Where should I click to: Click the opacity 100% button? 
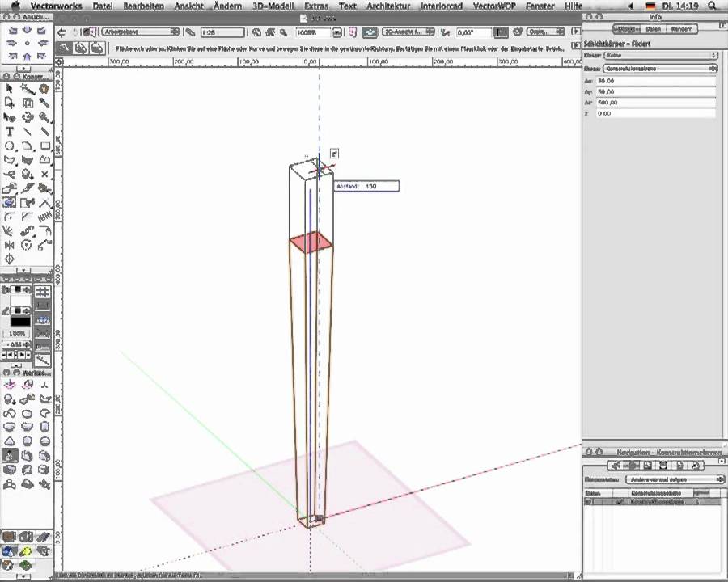click(17, 334)
